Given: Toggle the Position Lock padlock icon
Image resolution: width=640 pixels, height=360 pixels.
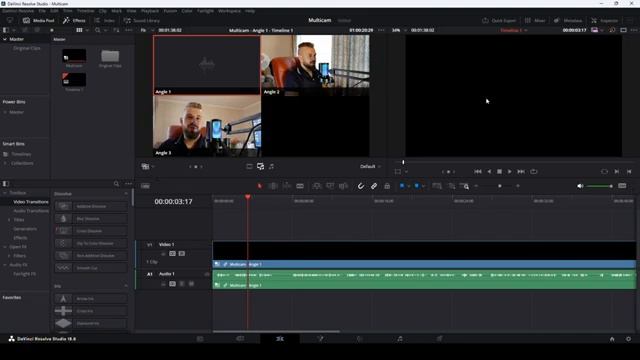Looking at the screenshot, I should tap(387, 186).
